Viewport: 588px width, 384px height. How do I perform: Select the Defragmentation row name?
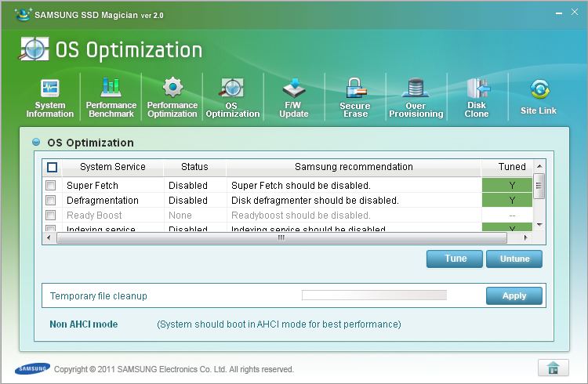pyautogui.click(x=103, y=201)
